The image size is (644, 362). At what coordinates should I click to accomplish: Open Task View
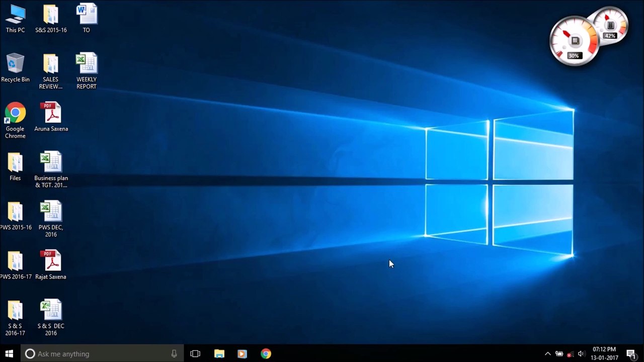coord(195,353)
